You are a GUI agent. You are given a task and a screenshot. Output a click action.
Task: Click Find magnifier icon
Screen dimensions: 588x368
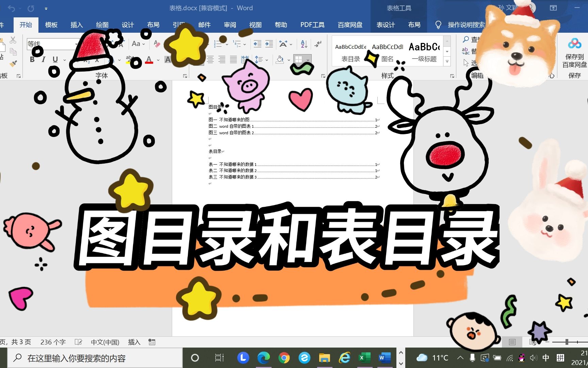pyautogui.click(x=466, y=40)
